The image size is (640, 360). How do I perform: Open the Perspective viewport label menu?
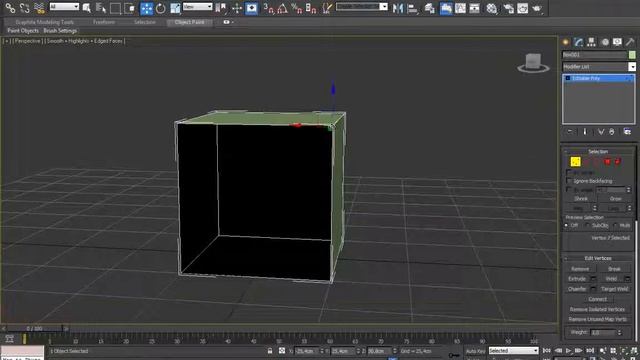pos(27,41)
